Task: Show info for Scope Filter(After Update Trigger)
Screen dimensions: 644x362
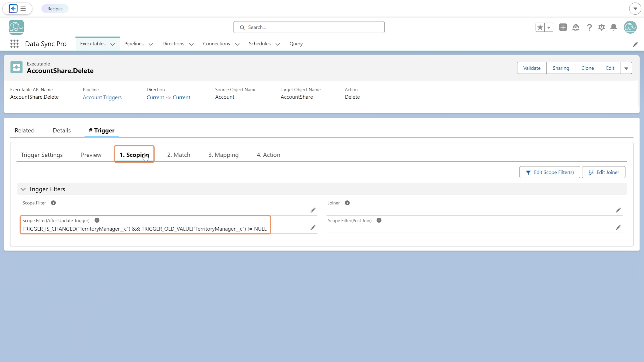Action: pos(97,220)
